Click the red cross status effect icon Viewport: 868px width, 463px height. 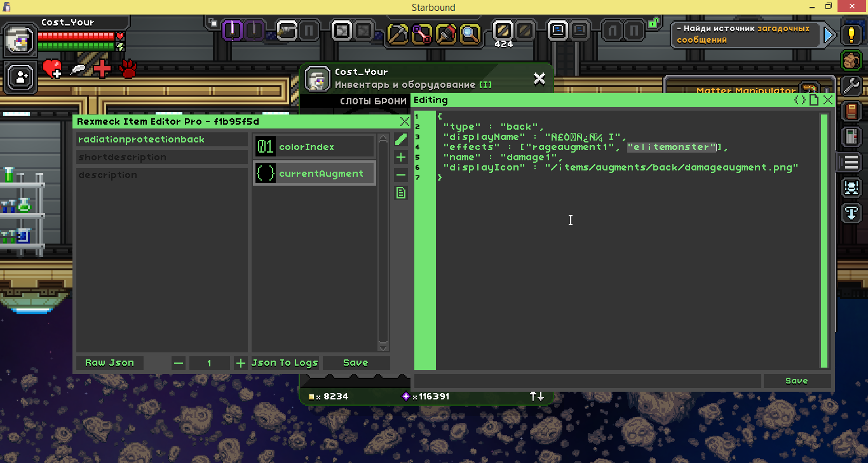[102, 68]
